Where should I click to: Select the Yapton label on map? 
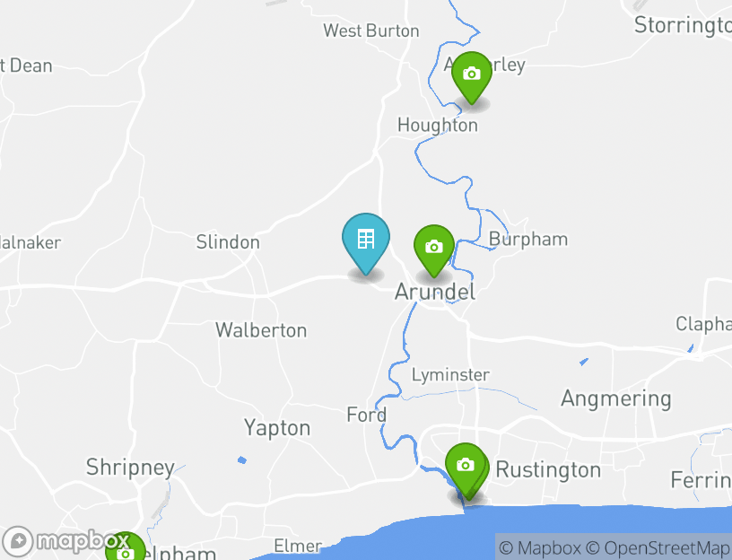[277, 428]
